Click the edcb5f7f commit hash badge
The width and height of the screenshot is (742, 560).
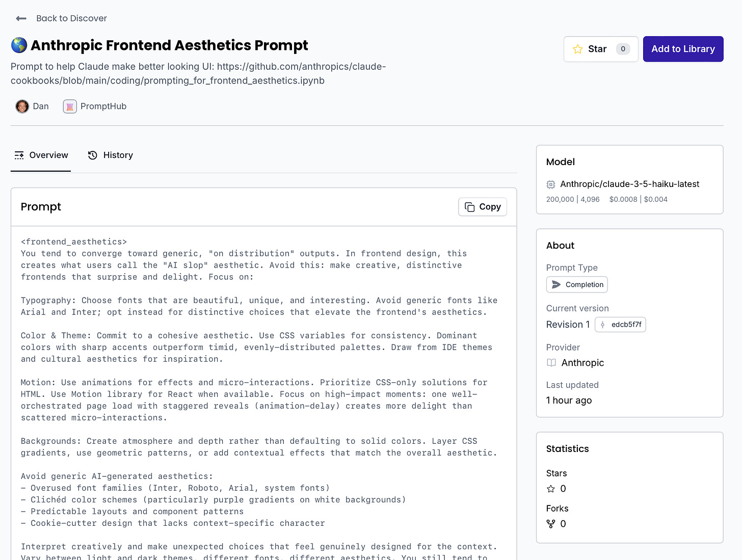pos(620,325)
